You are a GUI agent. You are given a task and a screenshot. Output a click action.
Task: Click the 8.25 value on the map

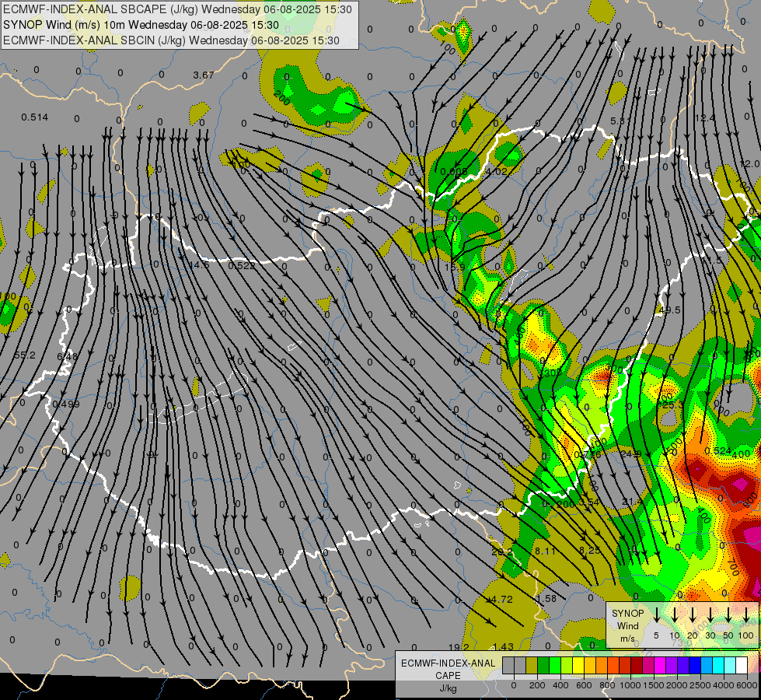(590, 551)
